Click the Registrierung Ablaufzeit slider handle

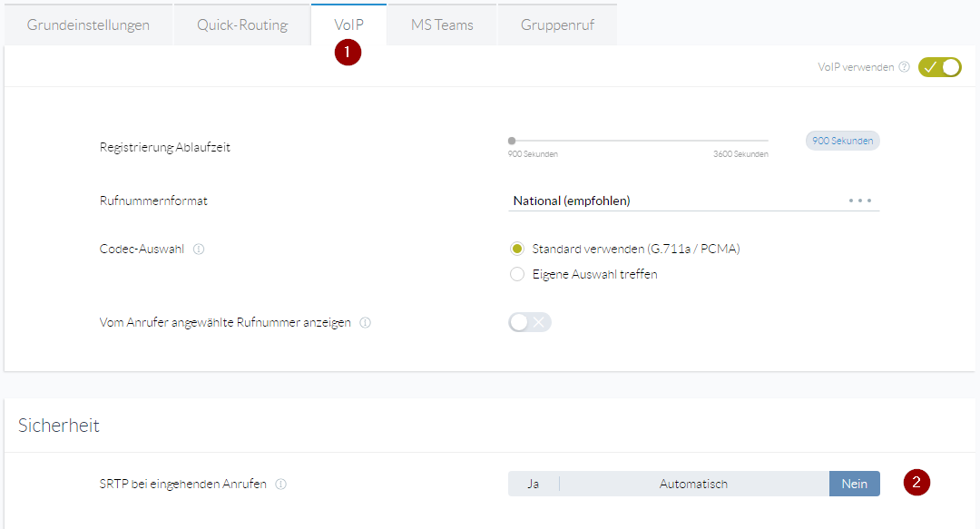pyautogui.click(x=512, y=141)
